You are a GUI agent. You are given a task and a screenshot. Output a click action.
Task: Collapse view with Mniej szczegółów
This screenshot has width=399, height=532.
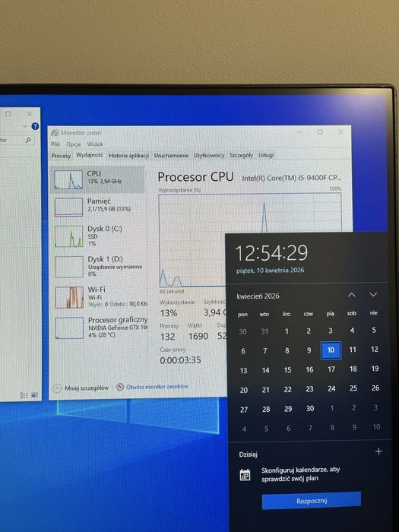point(81,388)
